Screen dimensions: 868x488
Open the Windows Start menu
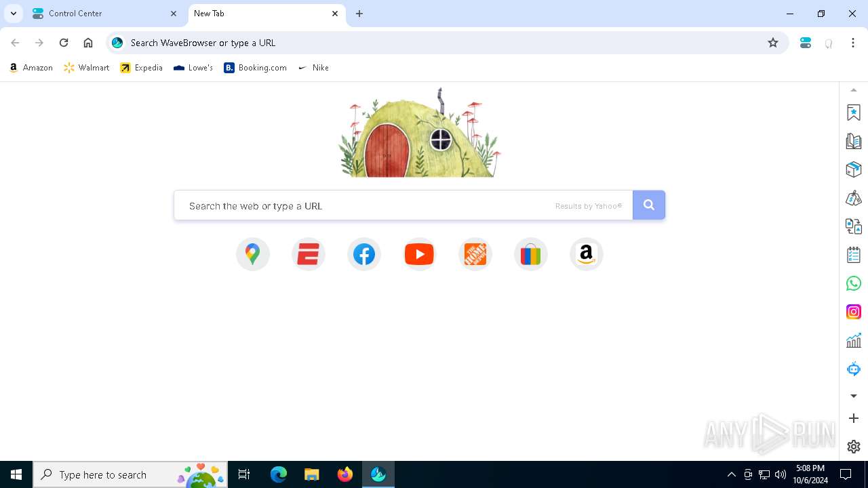pyautogui.click(x=16, y=474)
